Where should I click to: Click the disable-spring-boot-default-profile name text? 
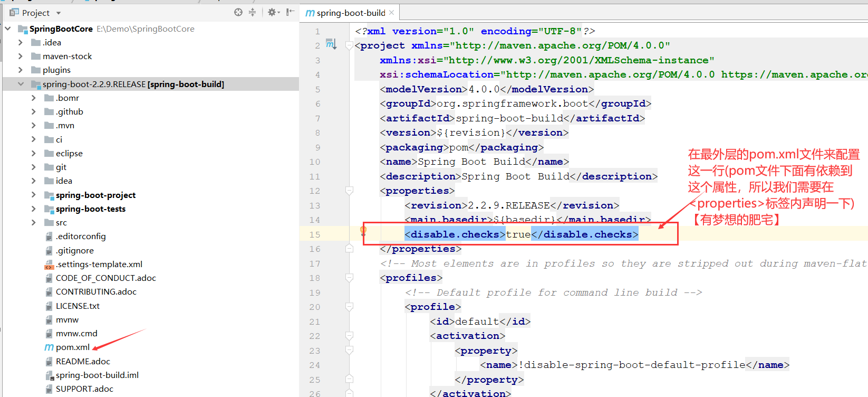point(632,365)
